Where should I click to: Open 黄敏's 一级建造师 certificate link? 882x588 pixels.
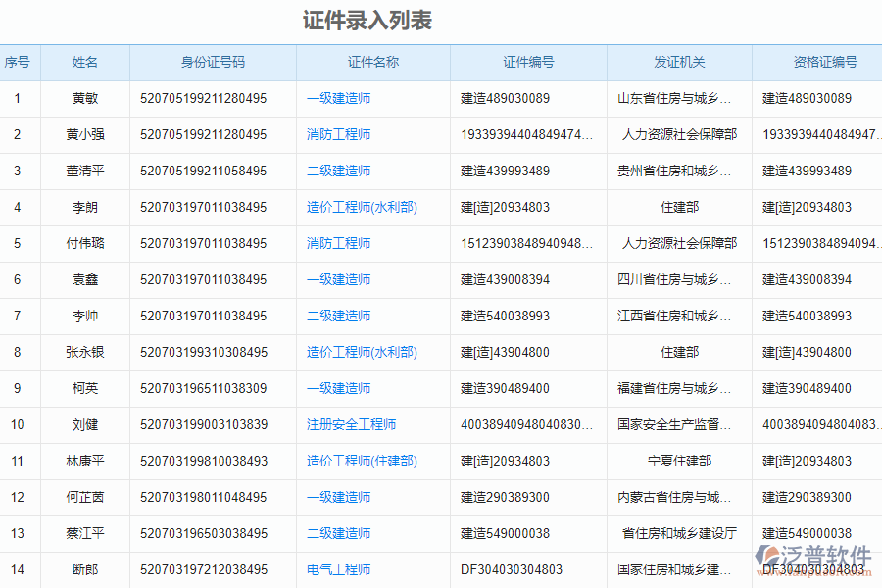coord(338,98)
